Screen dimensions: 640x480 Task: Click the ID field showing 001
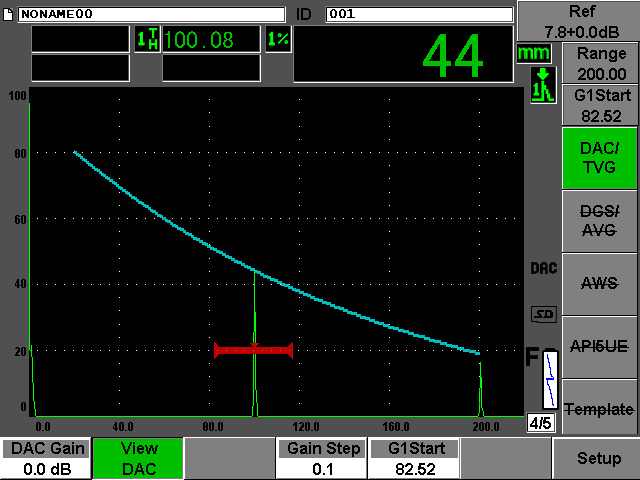(x=418, y=13)
